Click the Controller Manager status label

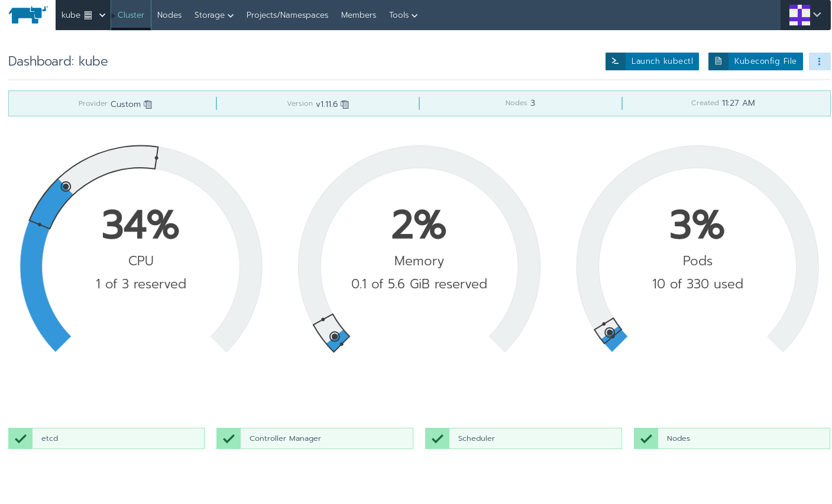pos(285,438)
